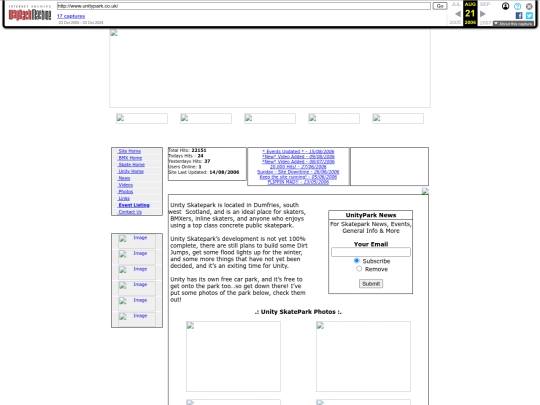Viewport: 540px width, 405px height.
Task: Expand the About this capture dropdown
Action: (x=513, y=23)
